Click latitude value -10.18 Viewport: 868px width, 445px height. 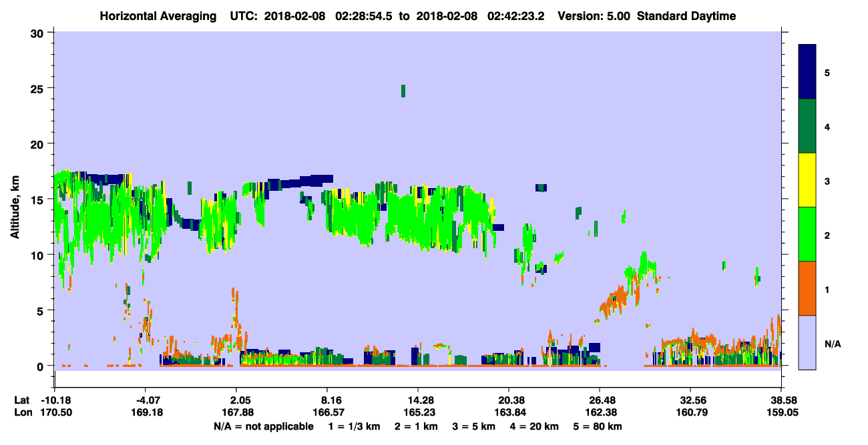[55, 400]
